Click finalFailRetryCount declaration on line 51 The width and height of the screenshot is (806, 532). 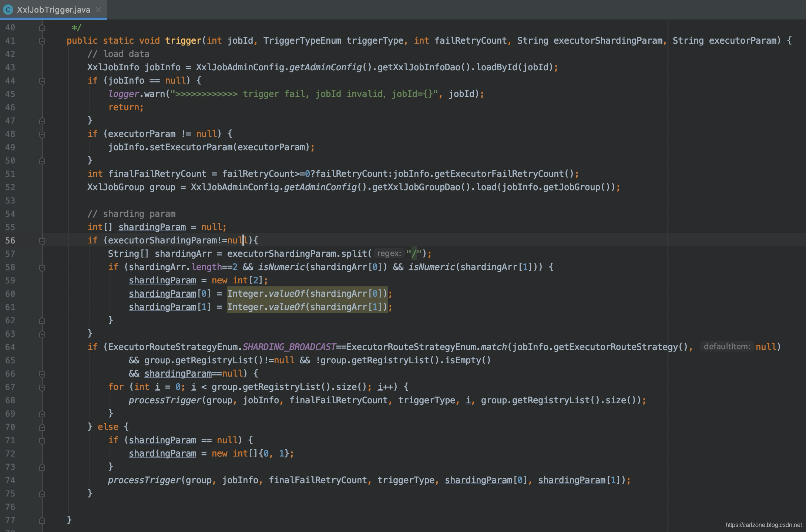157,174
